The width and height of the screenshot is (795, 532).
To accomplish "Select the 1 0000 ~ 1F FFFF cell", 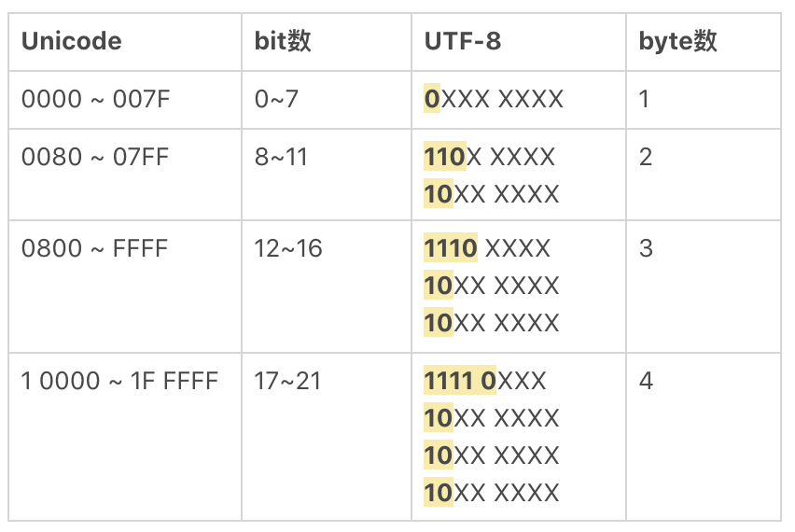I will coord(119,380).
